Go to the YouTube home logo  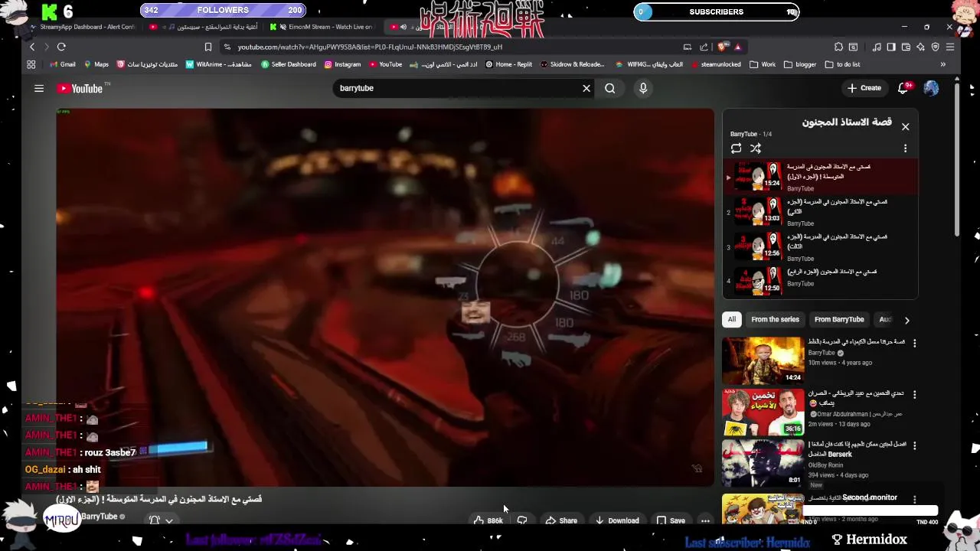pyautogui.click(x=80, y=89)
